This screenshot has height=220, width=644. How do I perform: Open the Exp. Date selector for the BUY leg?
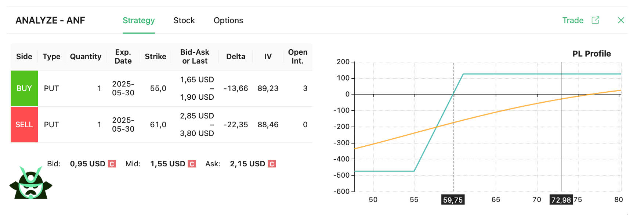(x=123, y=88)
